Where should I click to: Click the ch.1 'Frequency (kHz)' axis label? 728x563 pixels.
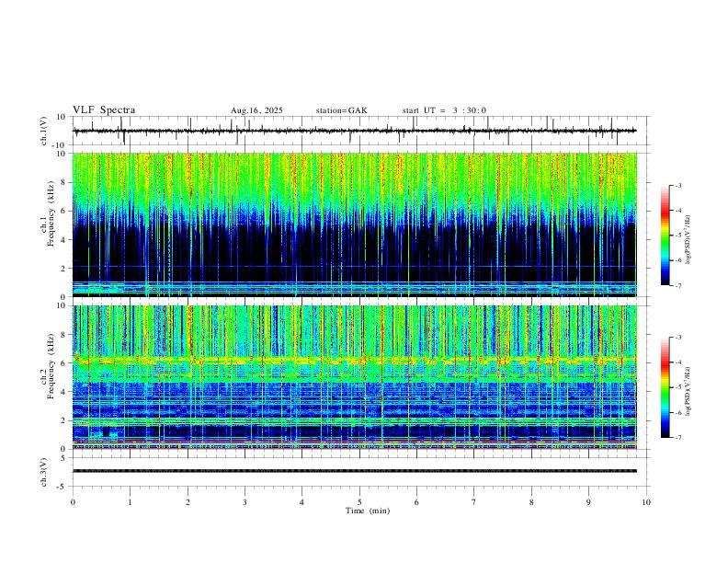pos(51,213)
